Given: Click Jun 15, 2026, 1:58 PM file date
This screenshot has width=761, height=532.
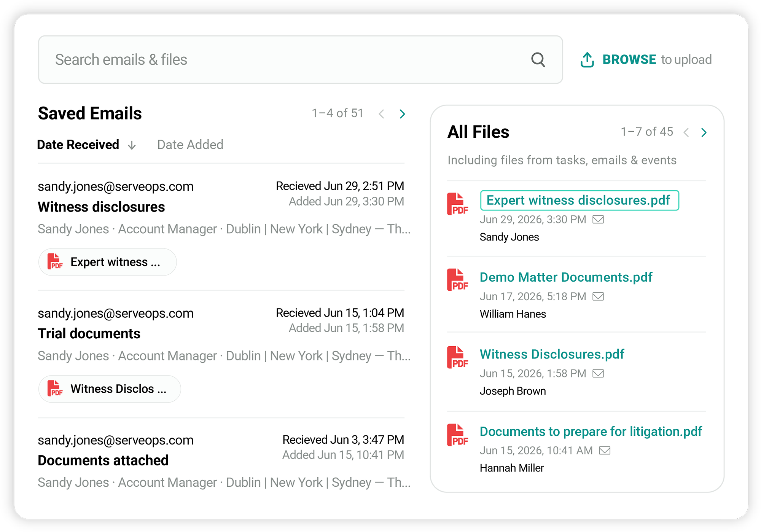Looking at the screenshot, I should [x=533, y=373].
